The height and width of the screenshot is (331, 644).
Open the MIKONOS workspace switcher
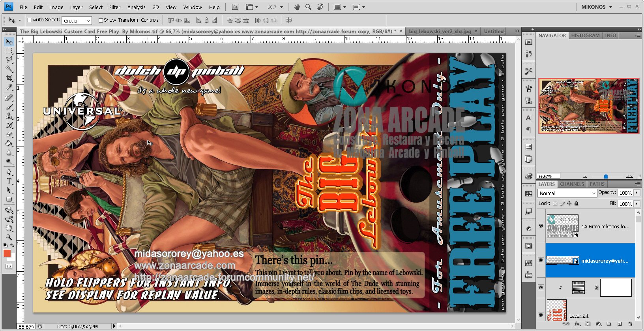click(x=596, y=7)
